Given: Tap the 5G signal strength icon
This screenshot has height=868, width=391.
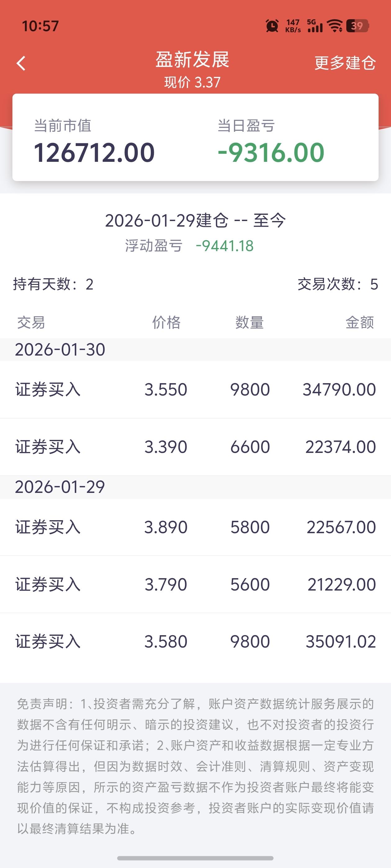Looking at the screenshot, I should (315, 26).
